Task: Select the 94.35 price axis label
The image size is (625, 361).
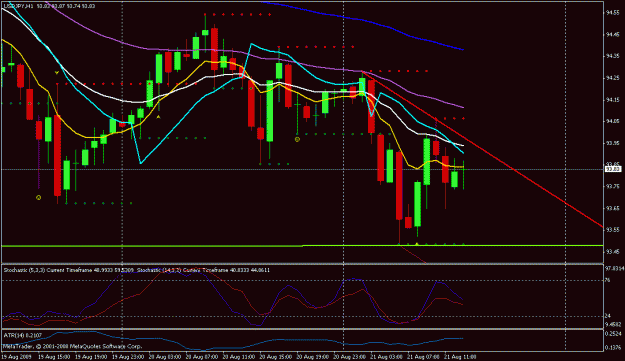Action: pos(612,56)
